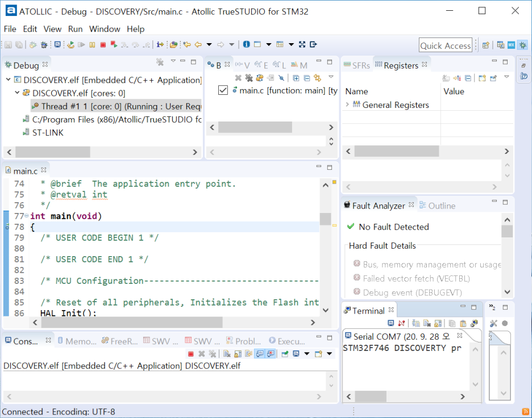Click Remove All Breakpoints icon

(249, 78)
